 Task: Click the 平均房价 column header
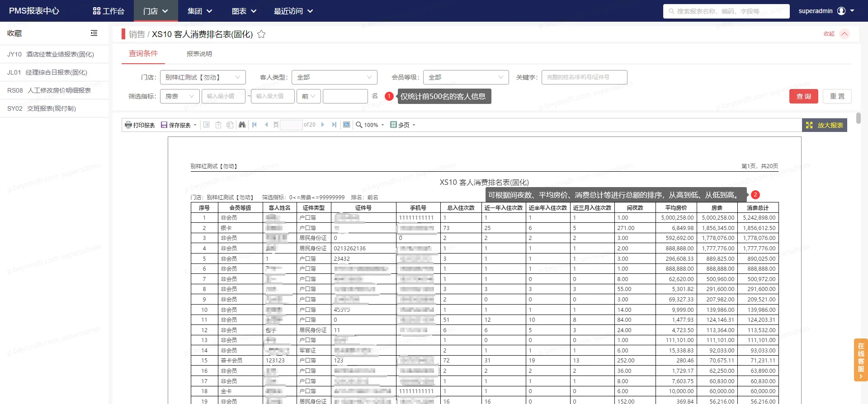[x=676, y=208]
